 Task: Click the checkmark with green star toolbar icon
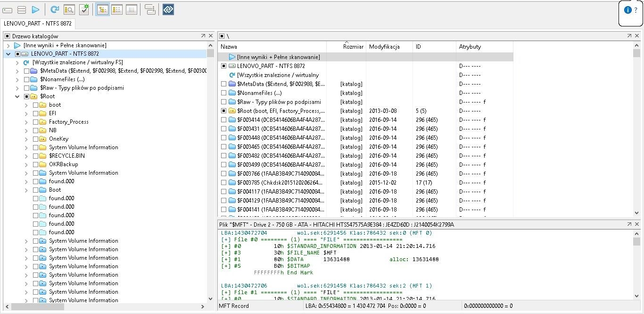click(84, 9)
